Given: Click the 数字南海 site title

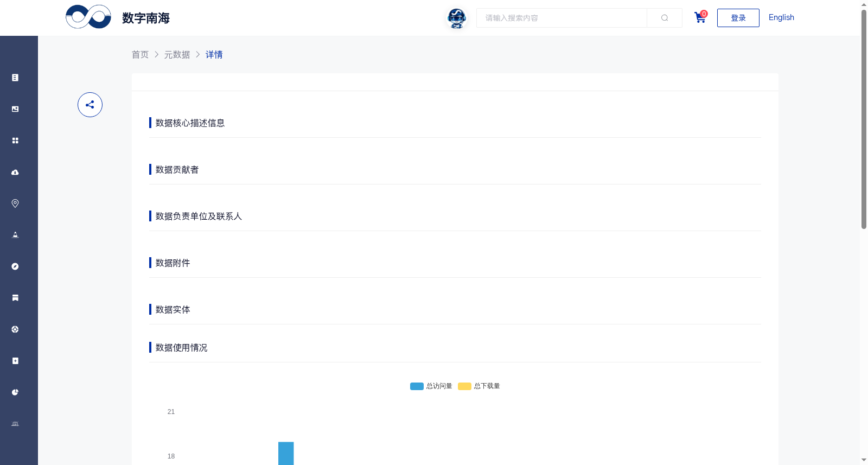Looking at the screenshot, I should click(x=146, y=18).
